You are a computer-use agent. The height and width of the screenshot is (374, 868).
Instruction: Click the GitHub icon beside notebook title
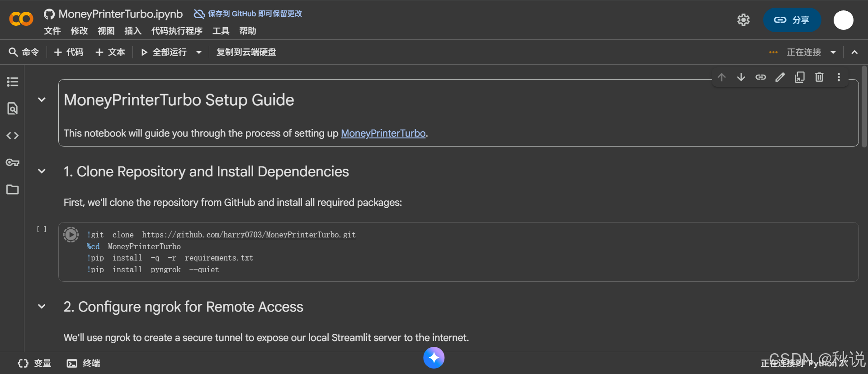[49, 14]
